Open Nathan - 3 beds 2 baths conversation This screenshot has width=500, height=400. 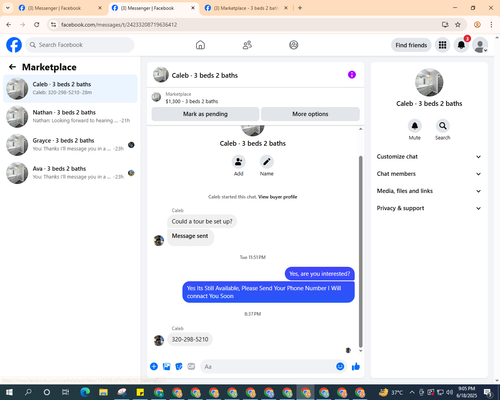point(70,117)
